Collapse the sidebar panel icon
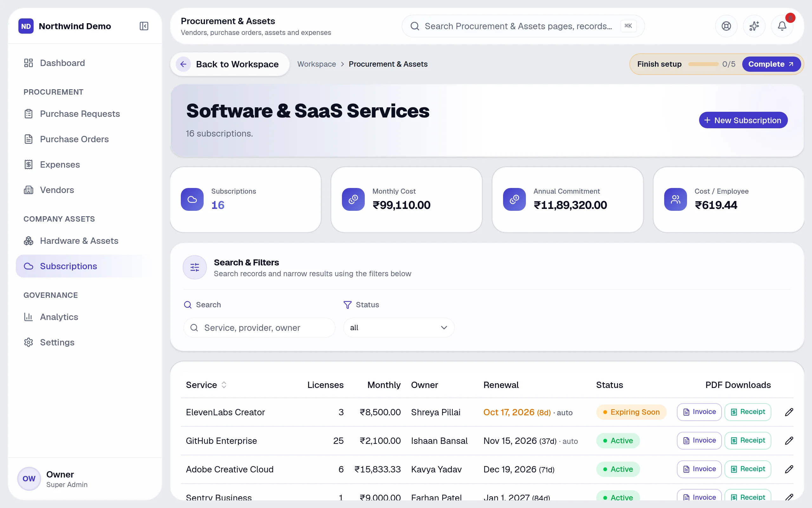The image size is (812, 508). (x=144, y=26)
